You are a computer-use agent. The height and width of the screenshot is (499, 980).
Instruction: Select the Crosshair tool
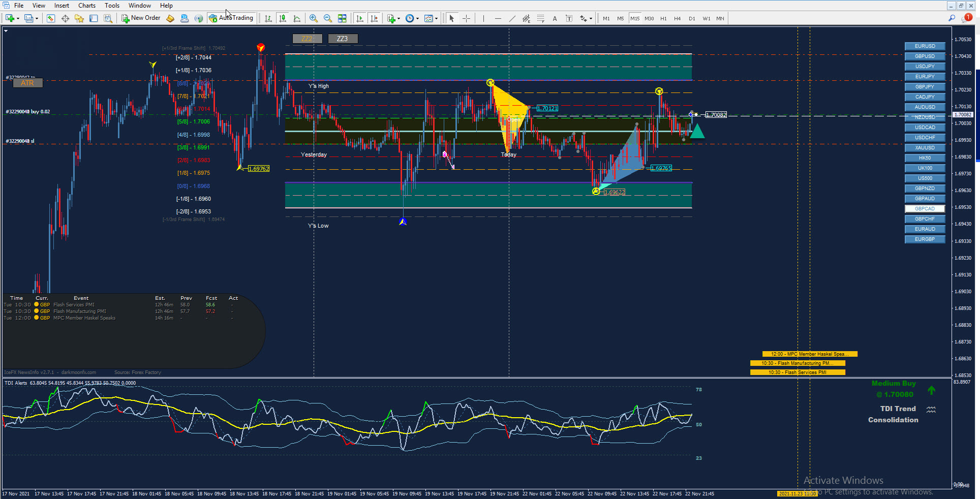466,18
